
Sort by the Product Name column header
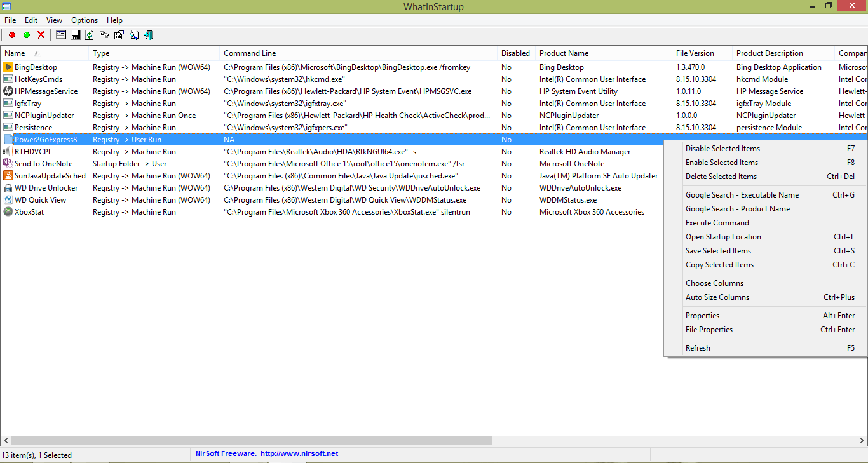[x=604, y=53]
